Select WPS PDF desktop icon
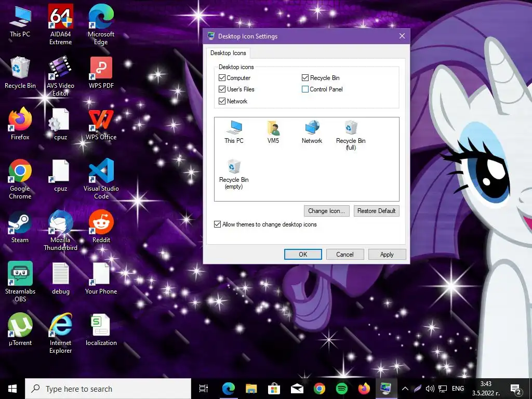Image resolution: width=532 pixels, height=399 pixels. [101, 73]
